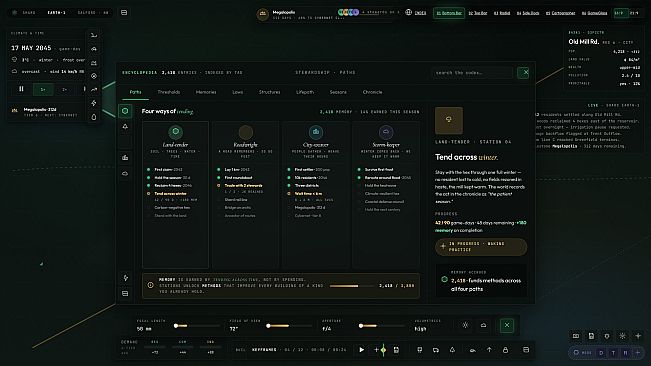Select the cloud category in encyclopedia sidebar
This screenshot has width=651, height=366.
[125, 173]
